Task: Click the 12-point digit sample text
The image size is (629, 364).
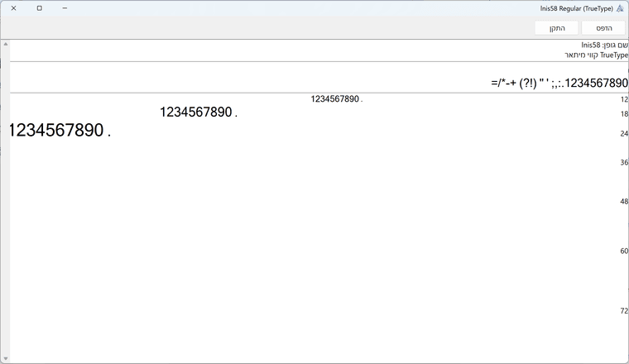Action: click(336, 99)
